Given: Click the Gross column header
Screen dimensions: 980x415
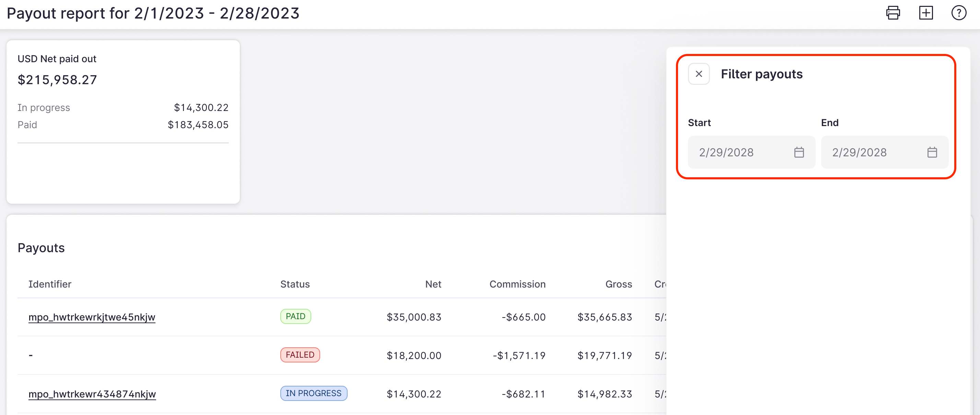Looking at the screenshot, I should pos(619,284).
